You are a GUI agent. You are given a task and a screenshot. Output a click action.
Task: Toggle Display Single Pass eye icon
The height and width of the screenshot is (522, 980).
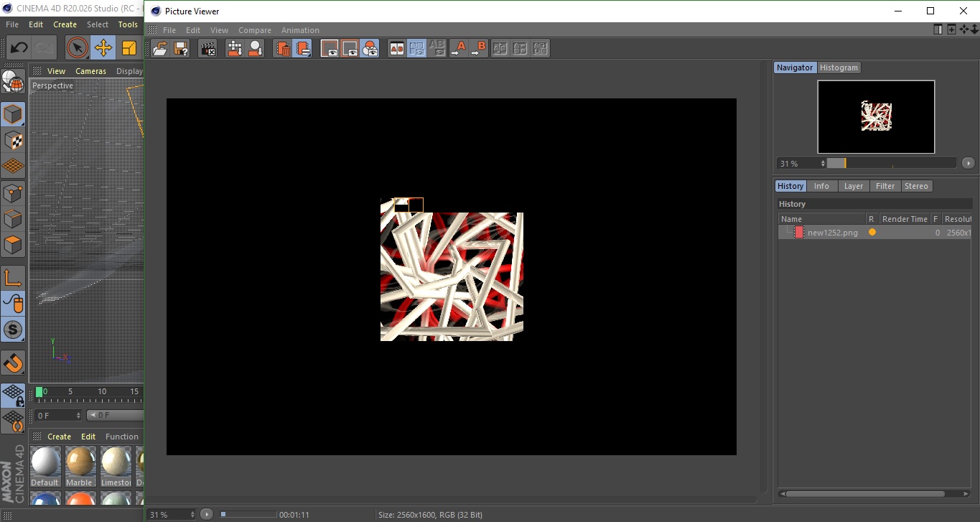pos(330,49)
